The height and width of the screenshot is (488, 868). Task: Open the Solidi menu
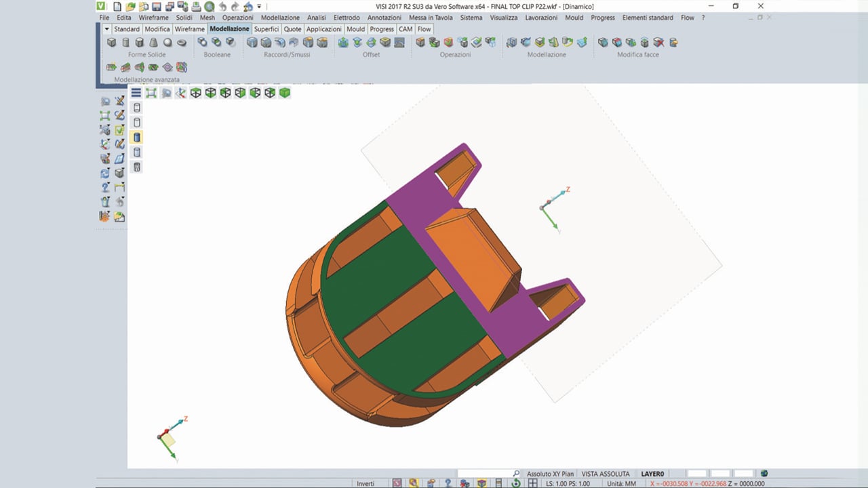pos(184,18)
